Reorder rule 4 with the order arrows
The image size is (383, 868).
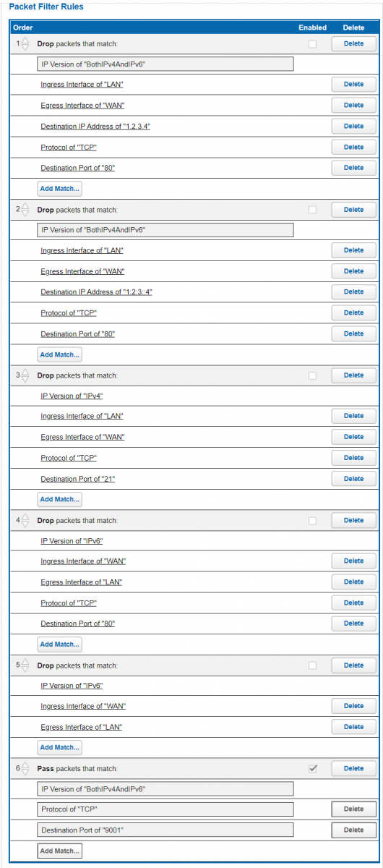[x=25, y=520]
